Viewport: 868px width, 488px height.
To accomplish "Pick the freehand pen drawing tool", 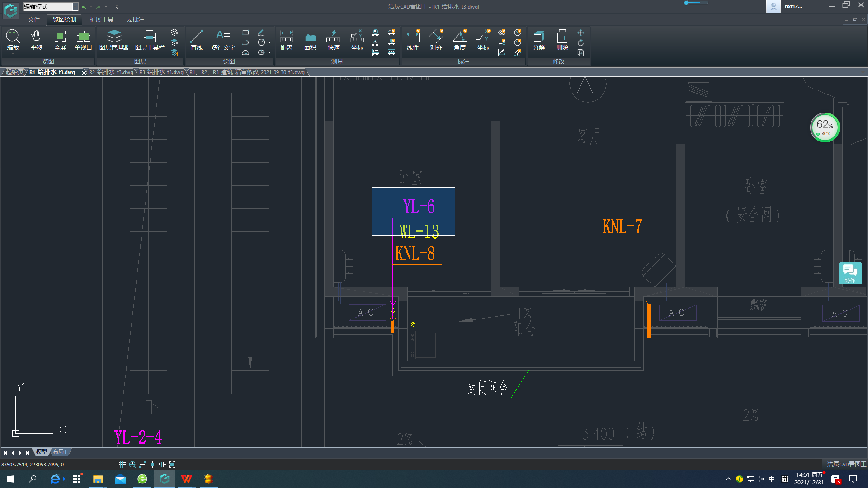I will 261,33.
